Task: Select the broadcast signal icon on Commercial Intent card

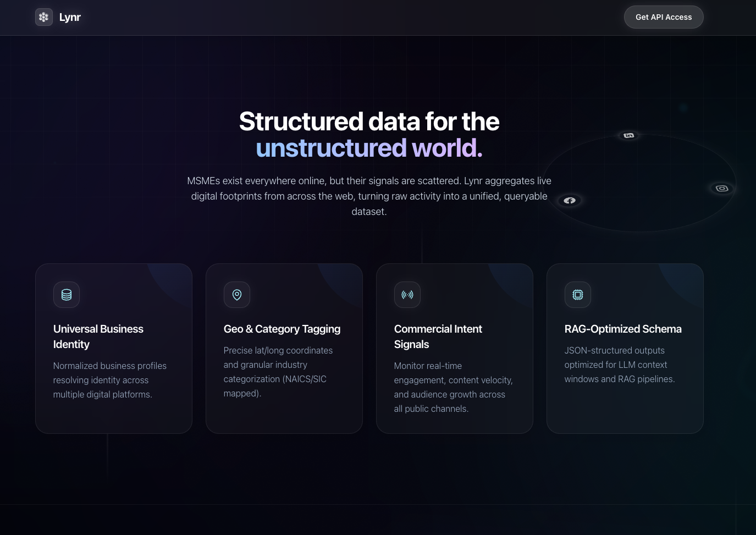Action: [407, 295]
